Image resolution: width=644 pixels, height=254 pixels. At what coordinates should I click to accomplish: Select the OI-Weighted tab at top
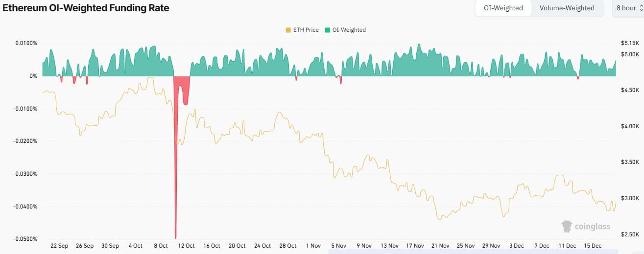tap(503, 8)
